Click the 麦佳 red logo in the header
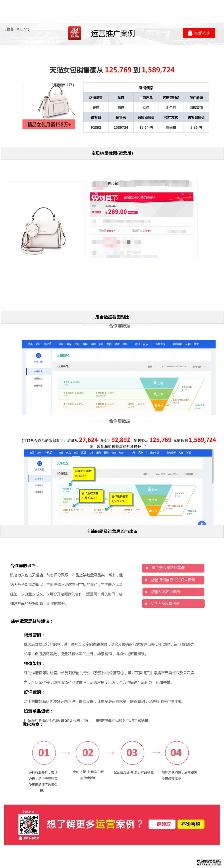 click(x=74, y=33)
